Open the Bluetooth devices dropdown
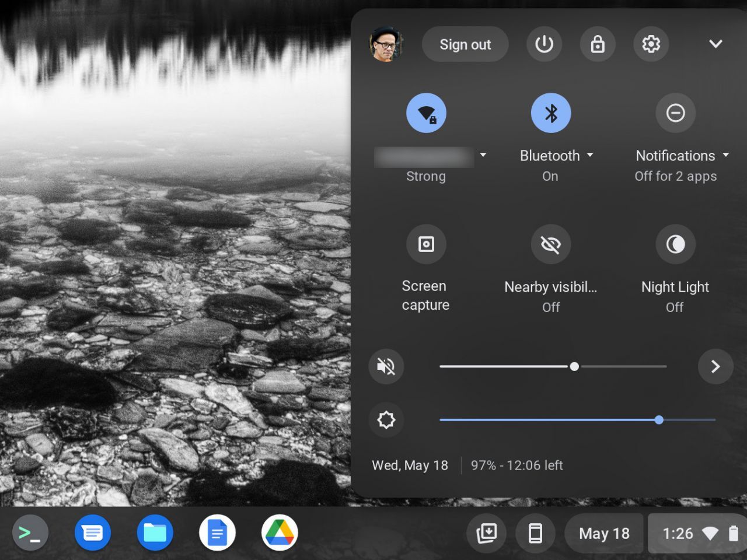 point(590,155)
